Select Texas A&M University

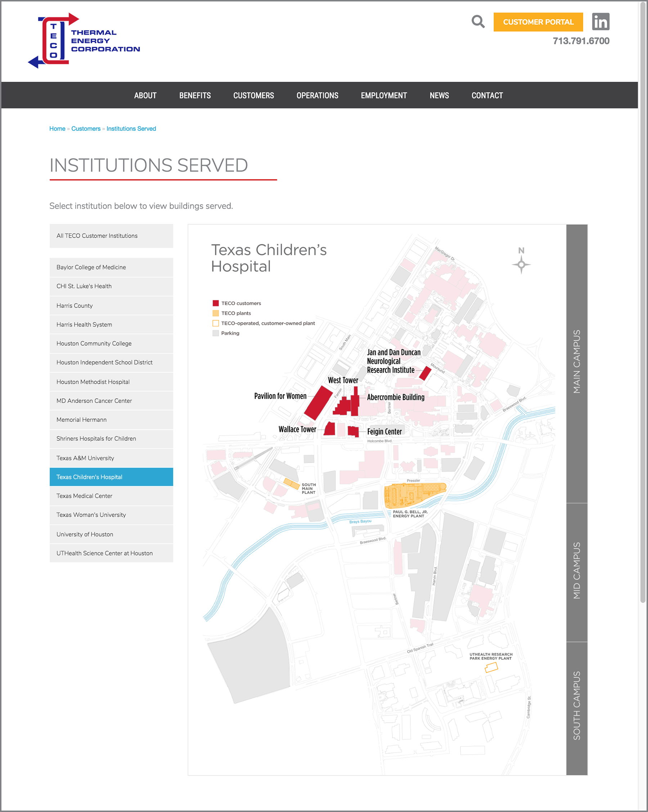click(x=111, y=458)
